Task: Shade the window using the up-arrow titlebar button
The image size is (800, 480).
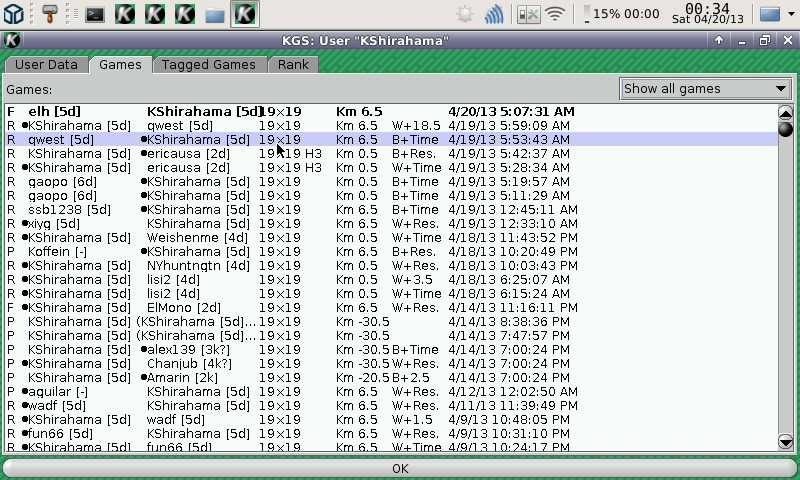Action: (719, 40)
